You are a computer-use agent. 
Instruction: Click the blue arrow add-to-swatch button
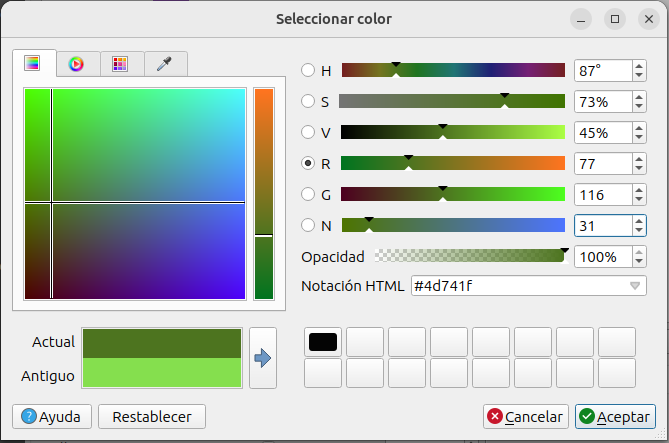click(263, 357)
